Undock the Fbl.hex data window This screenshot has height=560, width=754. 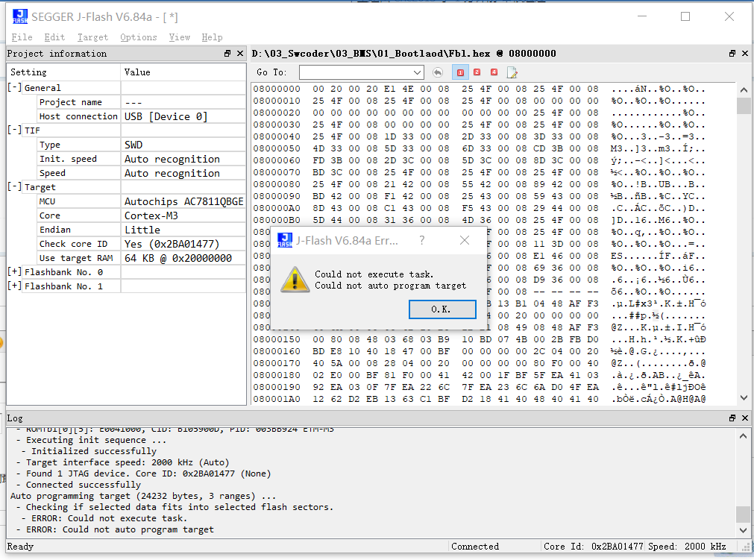(732, 54)
